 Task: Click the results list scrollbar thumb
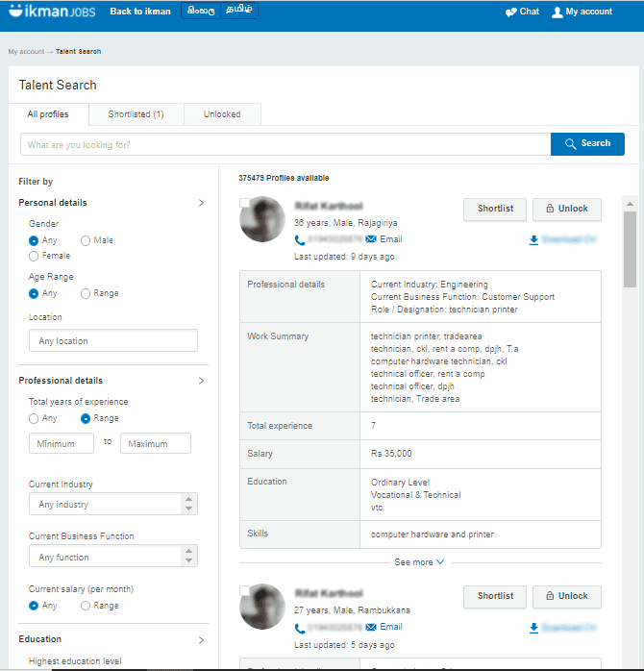pos(630,249)
